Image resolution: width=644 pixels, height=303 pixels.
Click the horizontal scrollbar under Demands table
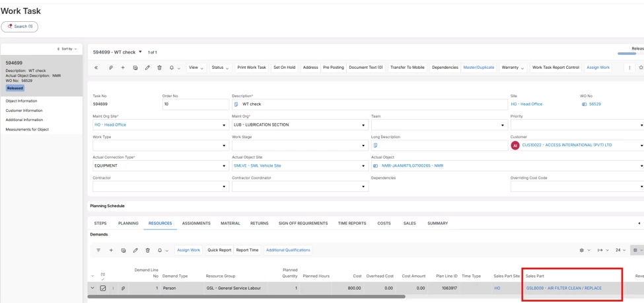tap(246, 296)
